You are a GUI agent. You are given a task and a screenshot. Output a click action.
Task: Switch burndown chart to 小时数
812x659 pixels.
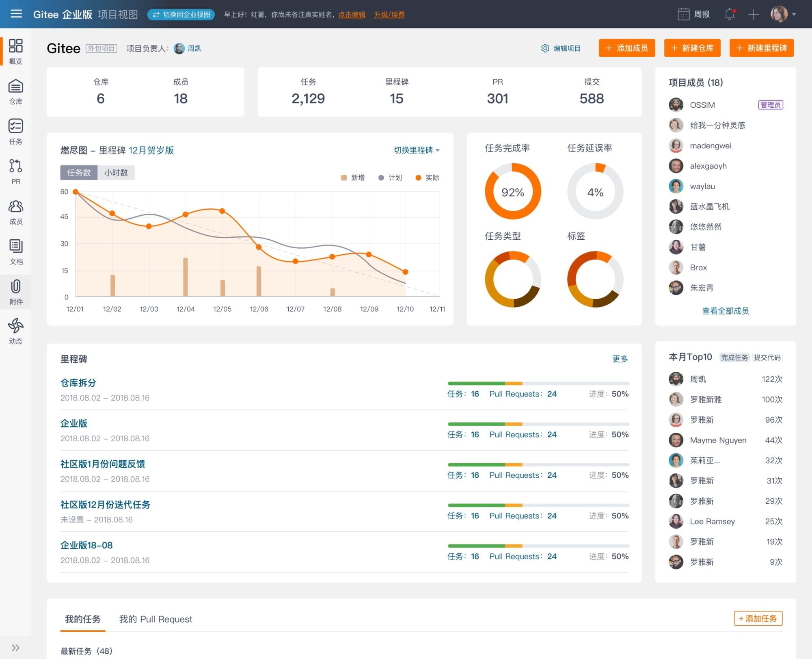pos(116,173)
